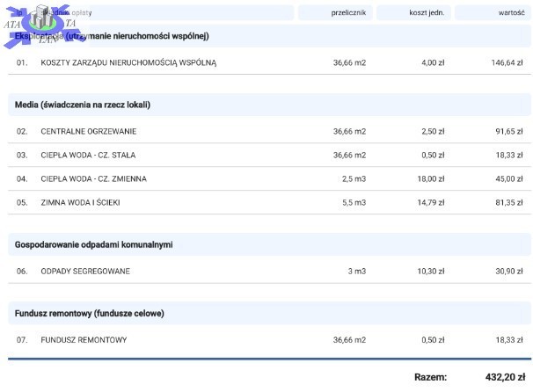Image resolution: width=533 pixels, height=392 pixels.
Task: Click the Koszty zarządu nieruchomością wspólną row
Action: tap(128, 63)
